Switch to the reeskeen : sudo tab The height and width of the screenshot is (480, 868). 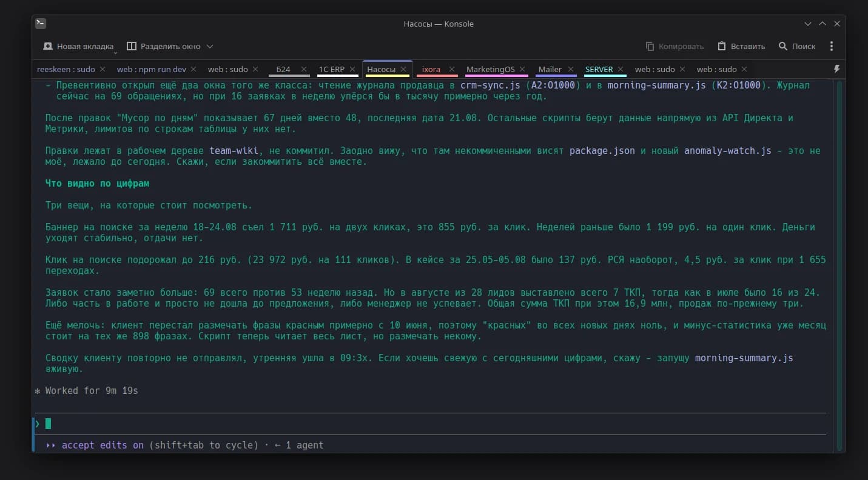(66, 69)
